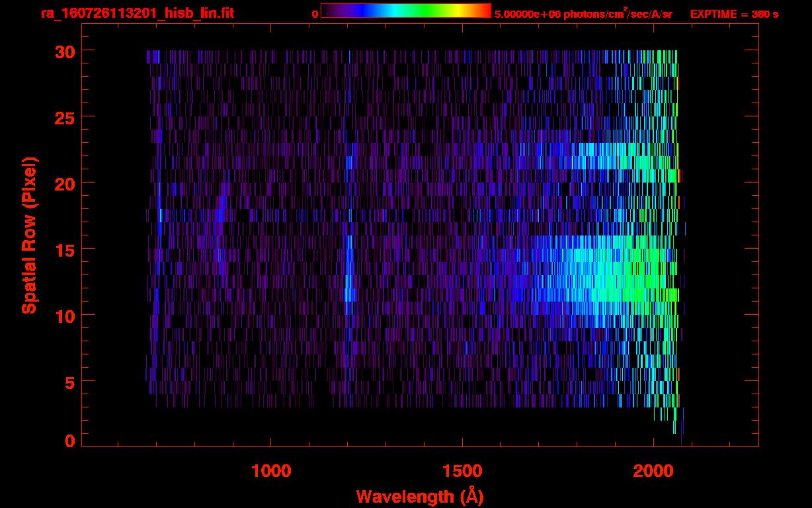Image resolution: width=812 pixels, height=508 pixels.
Task: Click the Spatial Row (Pixel) axis title
Action: coord(29,235)
